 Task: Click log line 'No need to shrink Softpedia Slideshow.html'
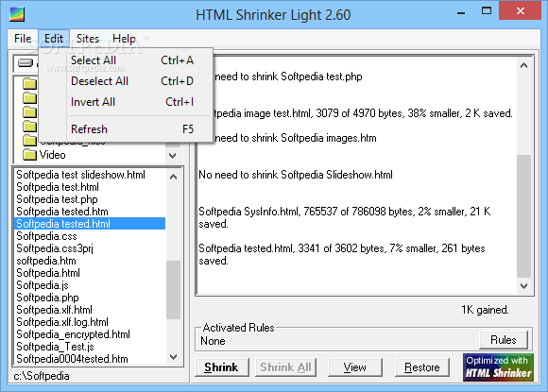pyautogui.click(x=296, y=175)
